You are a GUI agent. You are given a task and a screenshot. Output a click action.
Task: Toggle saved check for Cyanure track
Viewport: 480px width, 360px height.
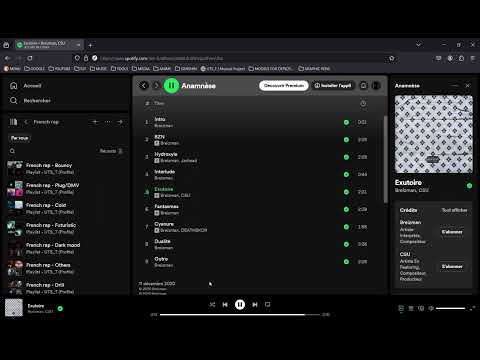tap(346, 227)
